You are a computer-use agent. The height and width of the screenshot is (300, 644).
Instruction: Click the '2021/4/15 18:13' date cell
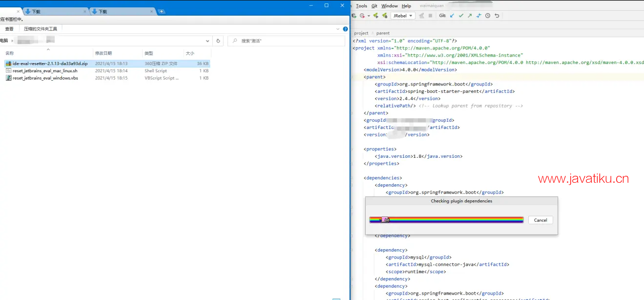[111, 64]
